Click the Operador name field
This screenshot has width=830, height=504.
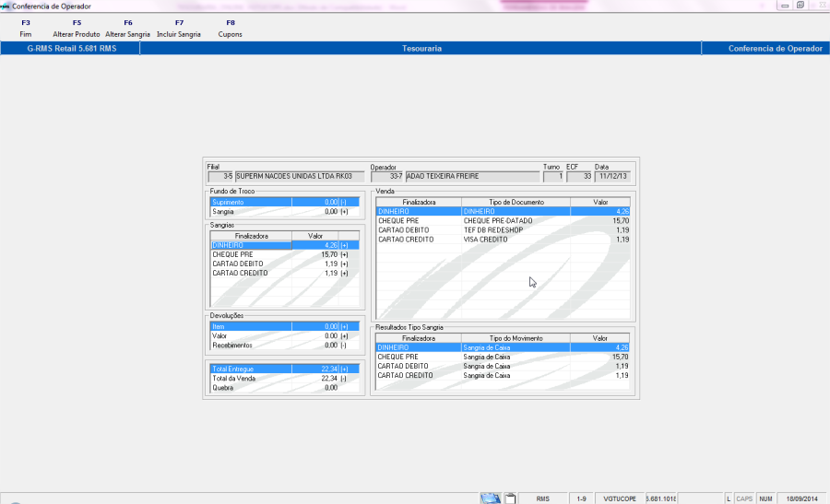pyautogui.click(x=472, y=176)
